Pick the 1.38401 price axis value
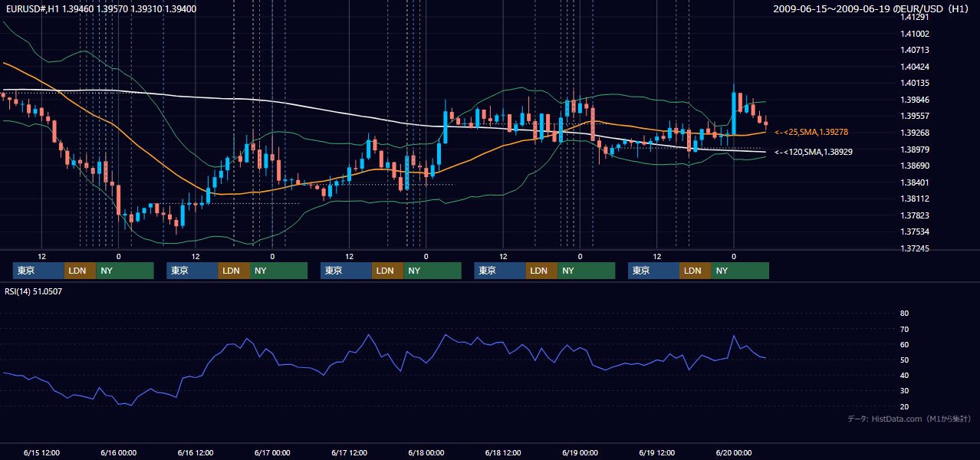The height and width of the screenshot is (460, 980). click(x=916, y=182)
